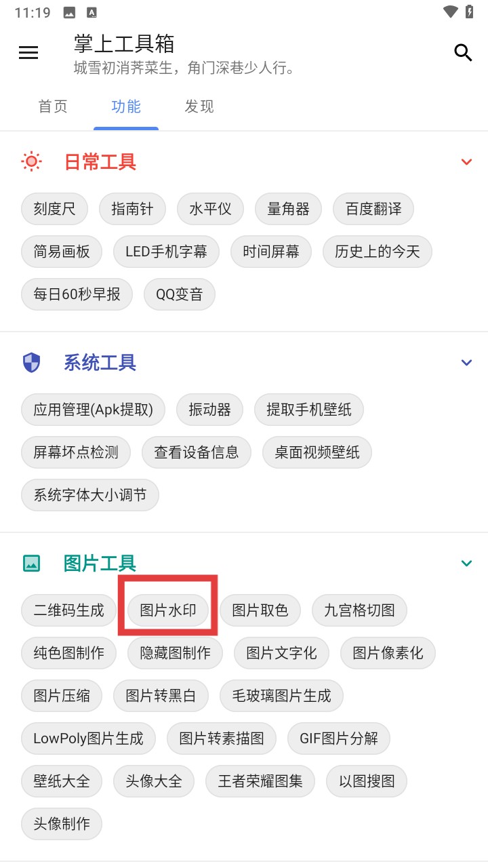Collapse the 系统工具 section chevron
This screenshot has width=488, height=868.
[x=466, y=363]
